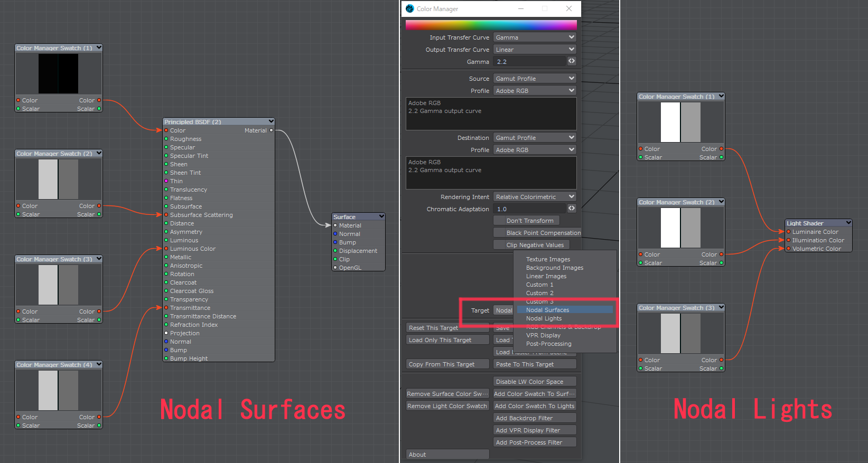
Task: Toggle Disable LW Color Space
Action: pos(535,382)
